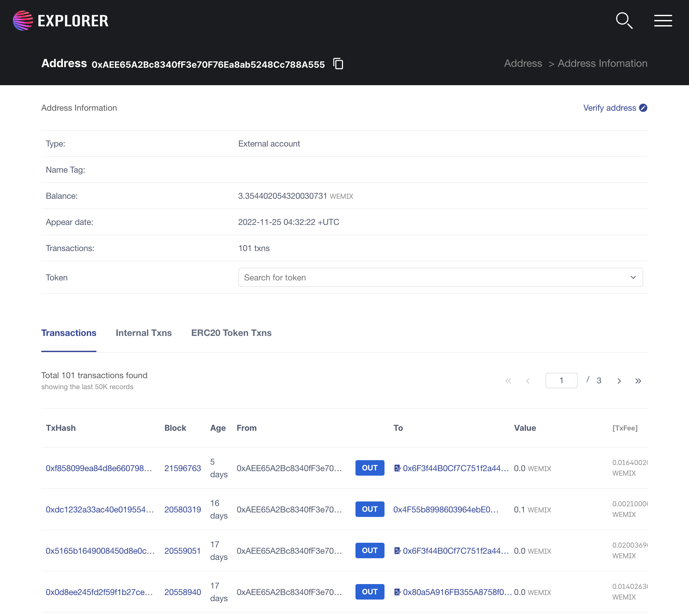The height and width of the screenshot is (616, 689).
Task: Go to next transactions page arrow
Action: tap(619, 381)
